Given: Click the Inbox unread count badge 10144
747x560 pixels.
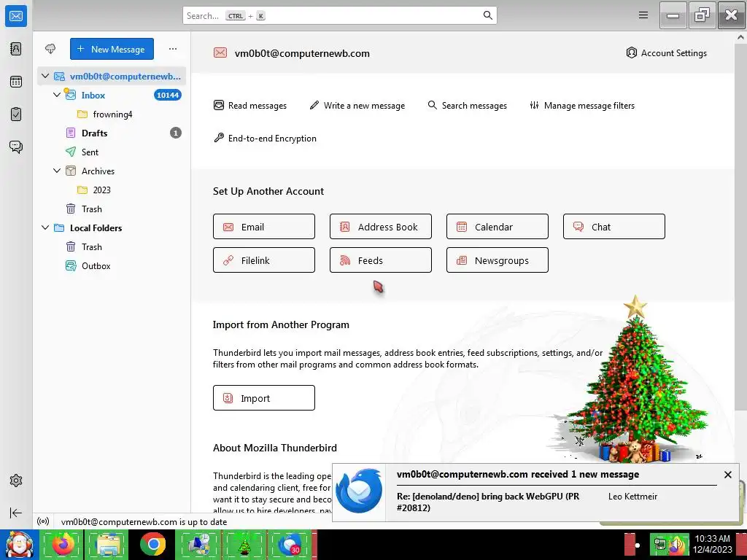Looking at the screenshot, I should pyautogui.click(x=168, y=96).
